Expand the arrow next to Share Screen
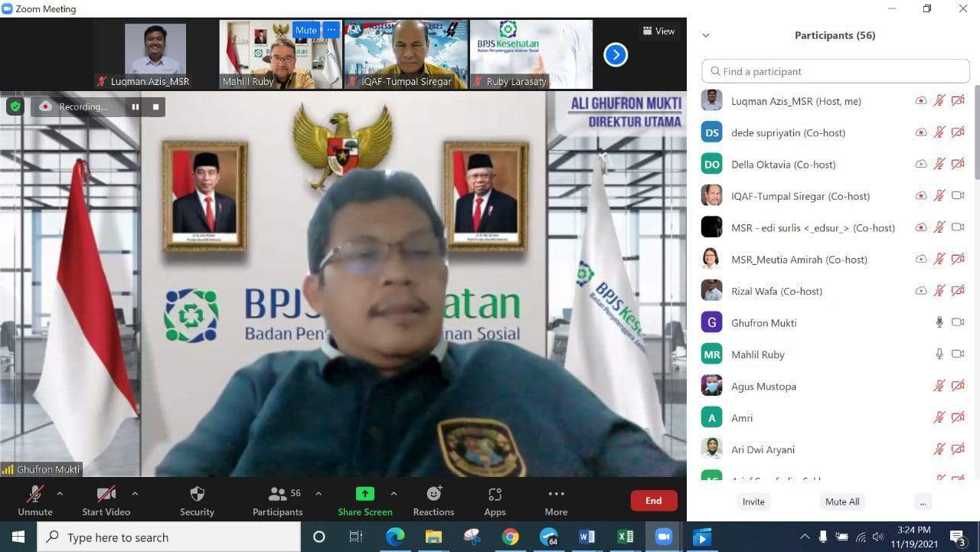The height and width of the screenshot is (552, 980). (394, 494)
